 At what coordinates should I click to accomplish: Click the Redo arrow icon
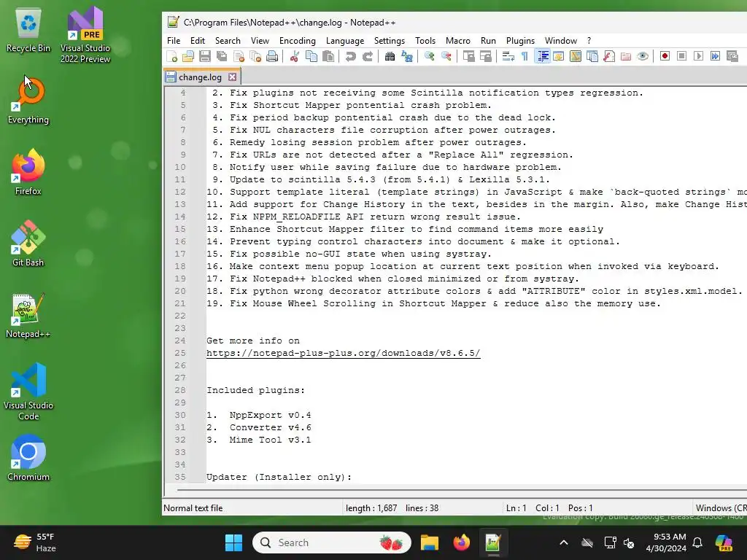pyautogui.click(x=368, y=57)
